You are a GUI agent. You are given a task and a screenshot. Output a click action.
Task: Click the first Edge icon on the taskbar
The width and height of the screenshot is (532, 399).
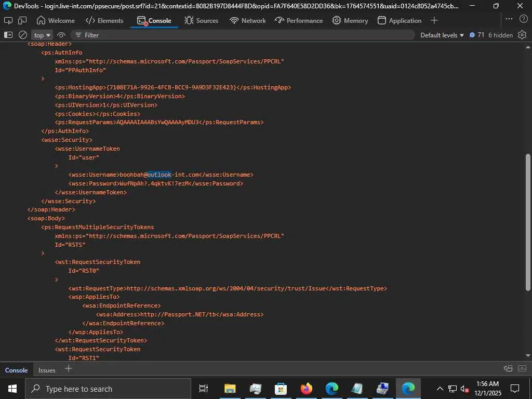pos(332,389)
